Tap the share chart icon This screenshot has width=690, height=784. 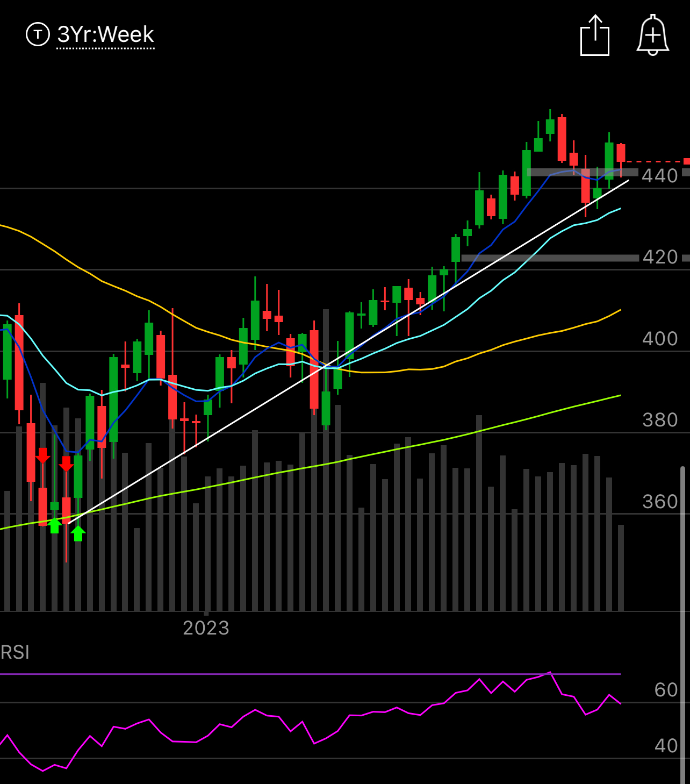pos(595,35)
